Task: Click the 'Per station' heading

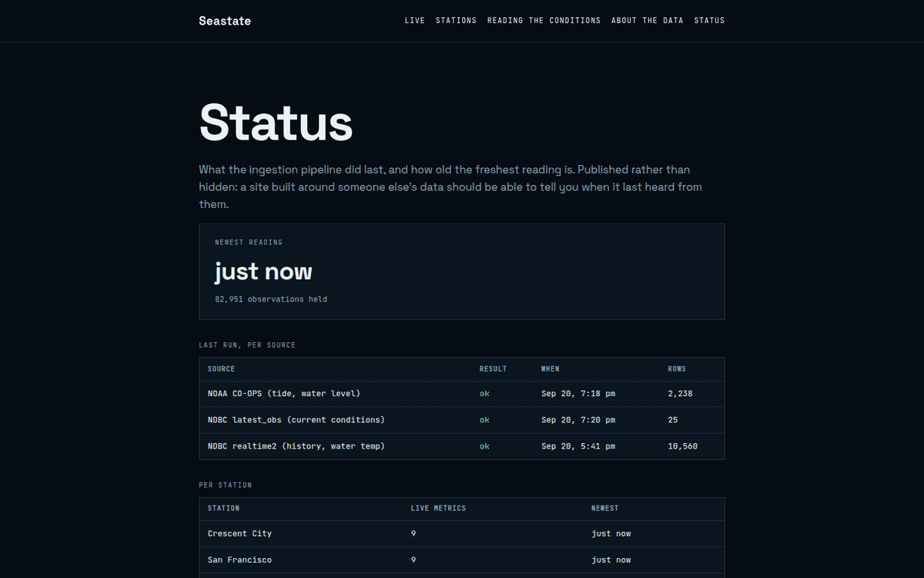Action: coord(226,486)
